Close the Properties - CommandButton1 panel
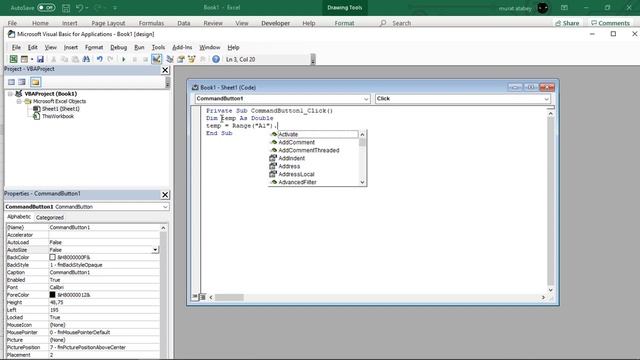Image resolution: width=640 pixels, height=360 pixels. (x=165, y=195)
